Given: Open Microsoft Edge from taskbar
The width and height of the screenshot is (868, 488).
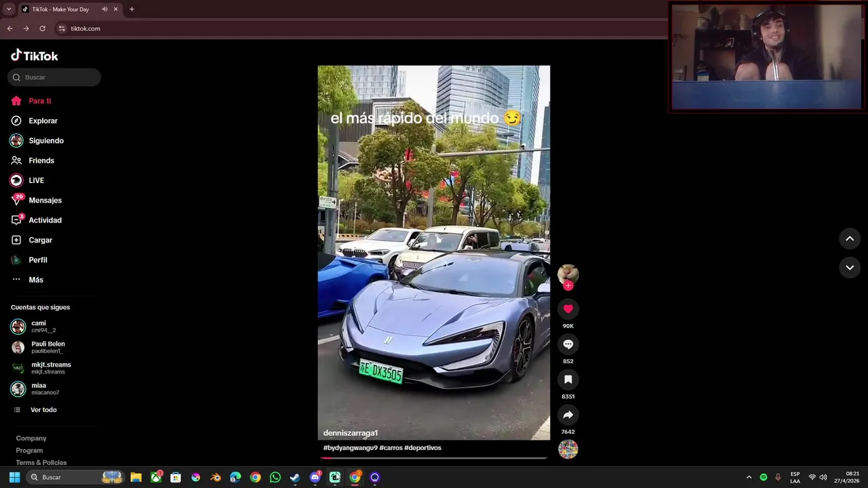Looking at the screenshot, I should click(235, 477).
